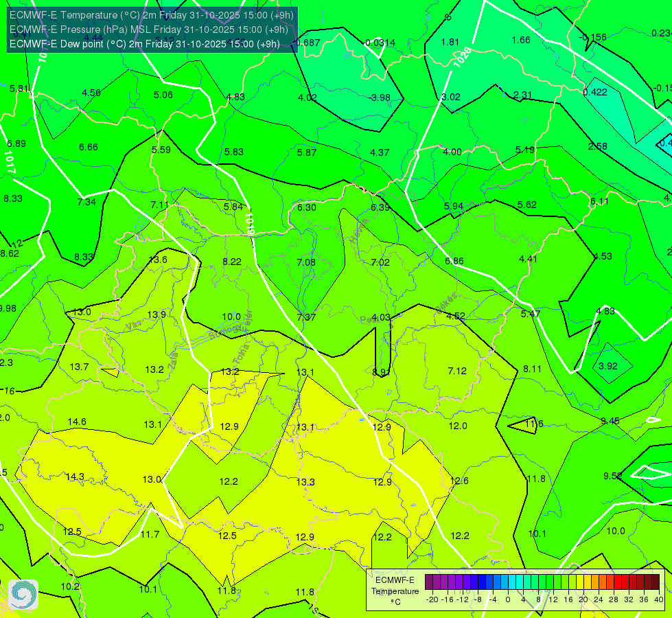672x618 pixels.
Task: Click the dew point value 12.6
Action: coord(459,481)
